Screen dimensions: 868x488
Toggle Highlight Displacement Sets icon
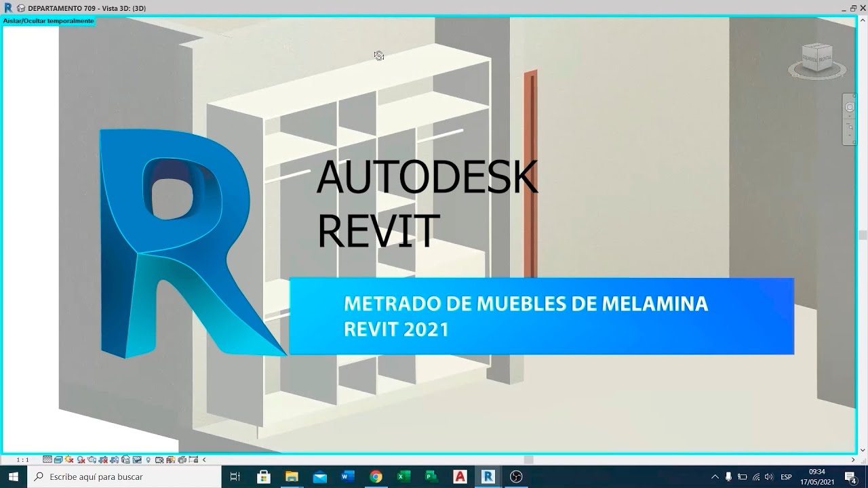pos(182,460)
